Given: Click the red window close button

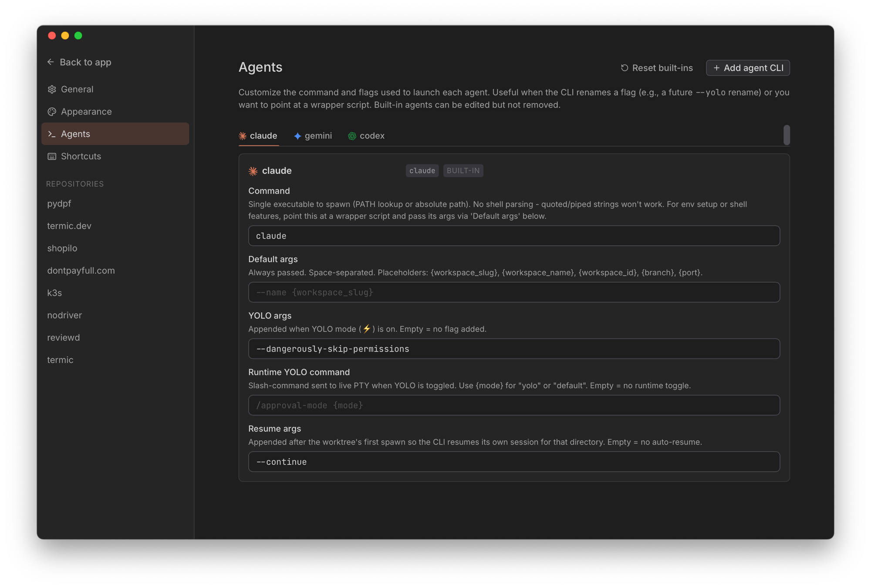Looking at the screenshot, I should [52, 36].
